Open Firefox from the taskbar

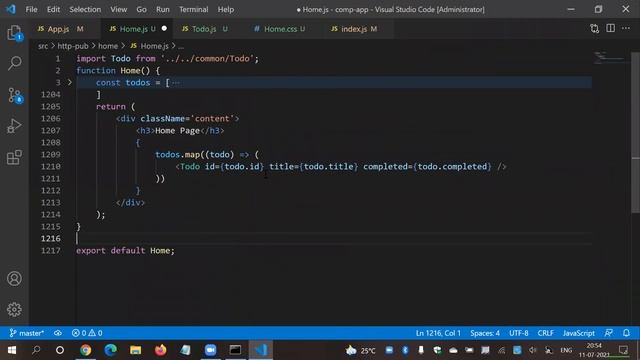(x=160, y=350)
